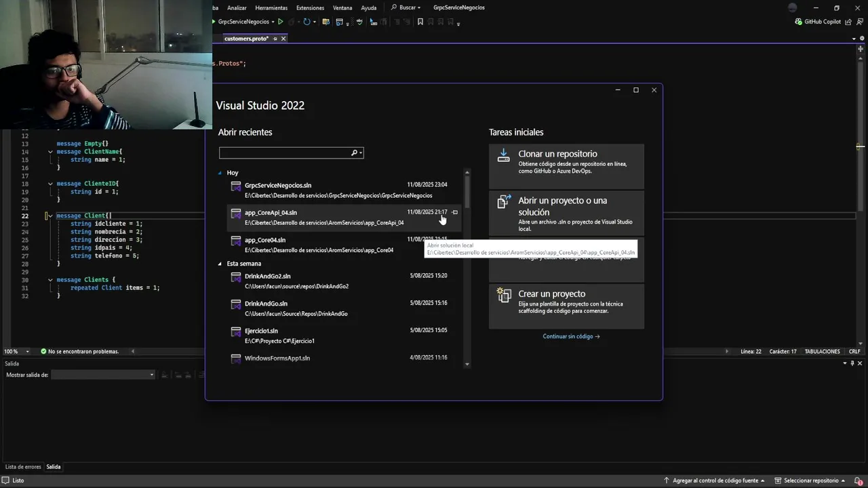Click the CRLF line ending indicator
Screen dimensions: 868x488
pos(854,351)
